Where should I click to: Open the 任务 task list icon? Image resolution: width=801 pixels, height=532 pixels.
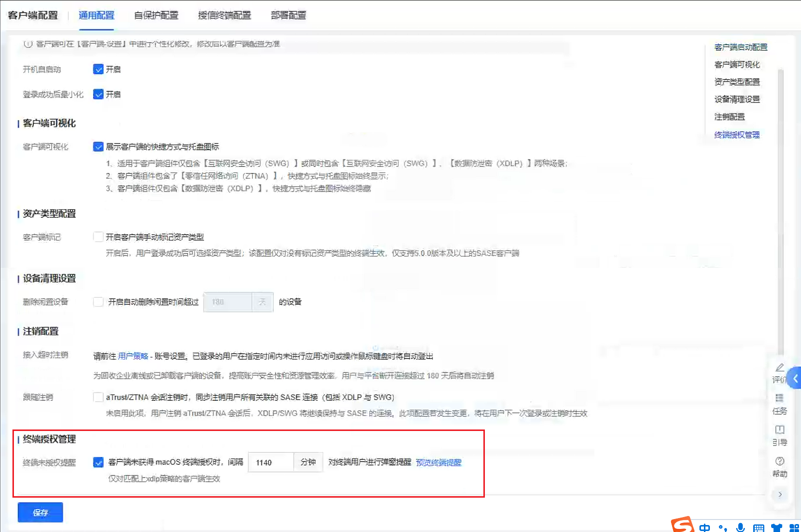pos(780,398)
